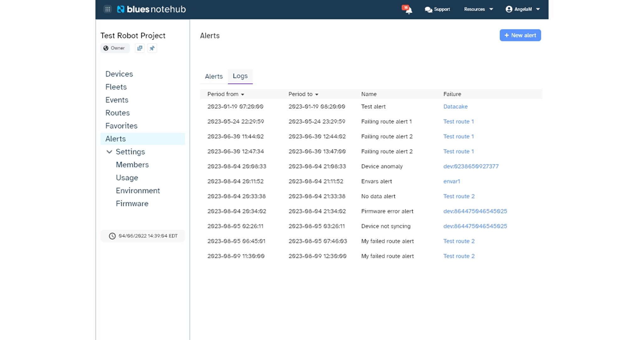
Task: Select Device anomaly name cell
Action: (x=382, y=167)
